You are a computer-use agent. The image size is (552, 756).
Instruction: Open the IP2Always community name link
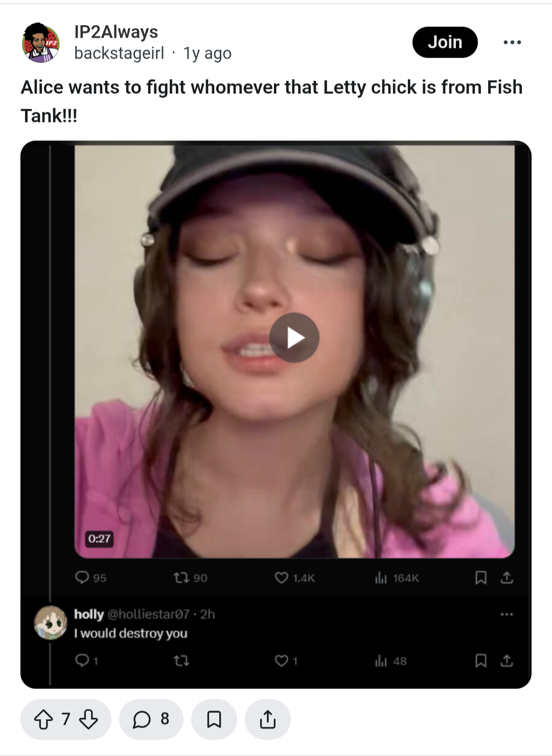click(116, 32)
